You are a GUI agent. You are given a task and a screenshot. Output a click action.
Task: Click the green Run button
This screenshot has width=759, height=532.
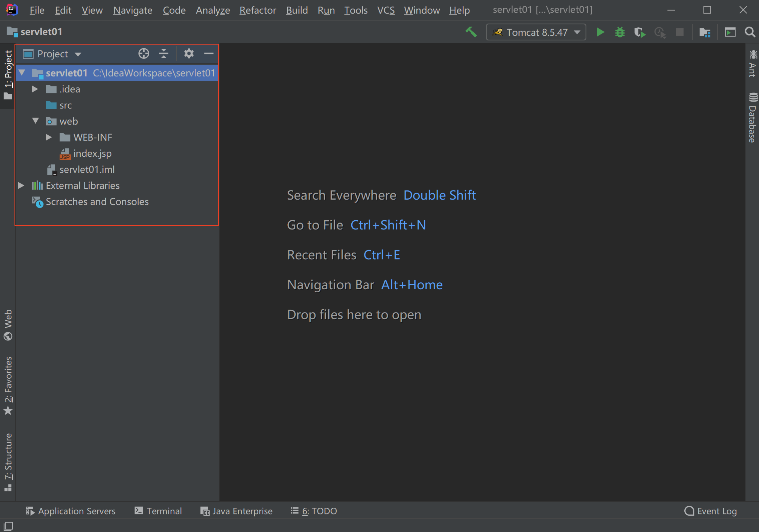click(600, 32)
